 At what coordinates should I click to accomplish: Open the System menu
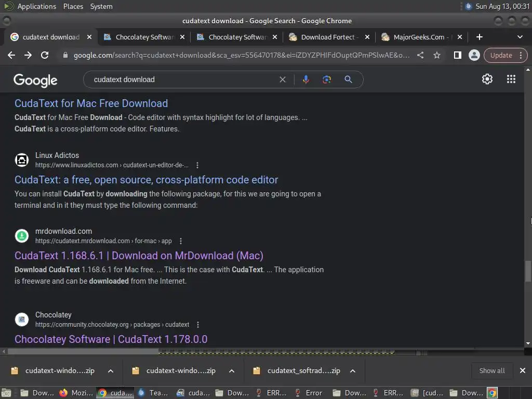pos(101,6)
